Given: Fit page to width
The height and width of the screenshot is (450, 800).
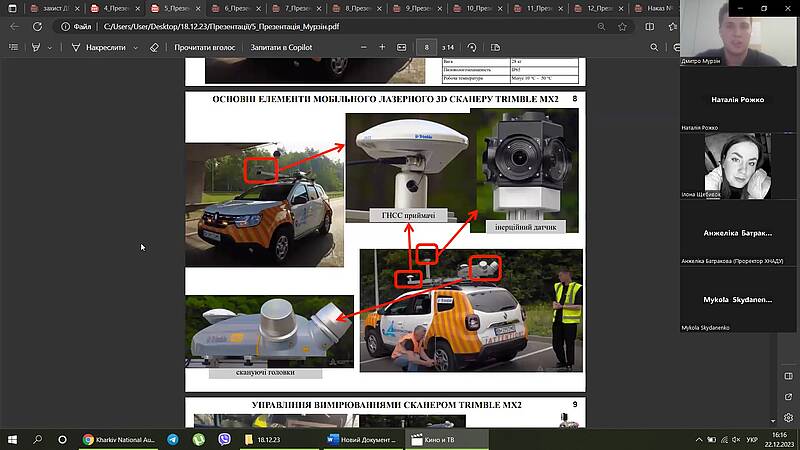Looking at the screenshot, I should pos(402,47).
